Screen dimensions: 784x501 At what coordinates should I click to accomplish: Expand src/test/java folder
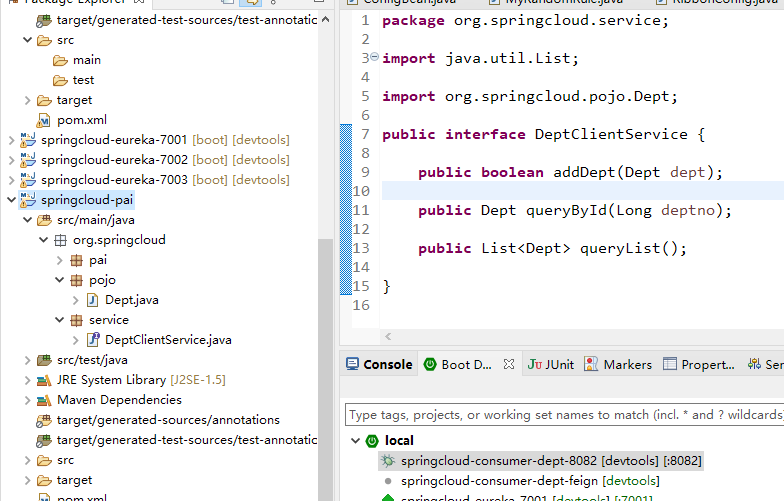pyautogui.click(x=28, y=360)
